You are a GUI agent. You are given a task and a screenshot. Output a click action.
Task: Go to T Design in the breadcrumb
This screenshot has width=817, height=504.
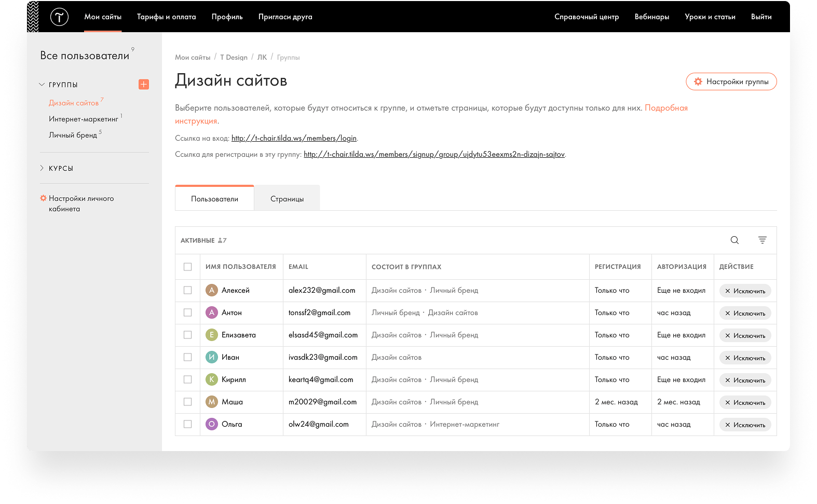pyautogui.click(x=234, y=57)
